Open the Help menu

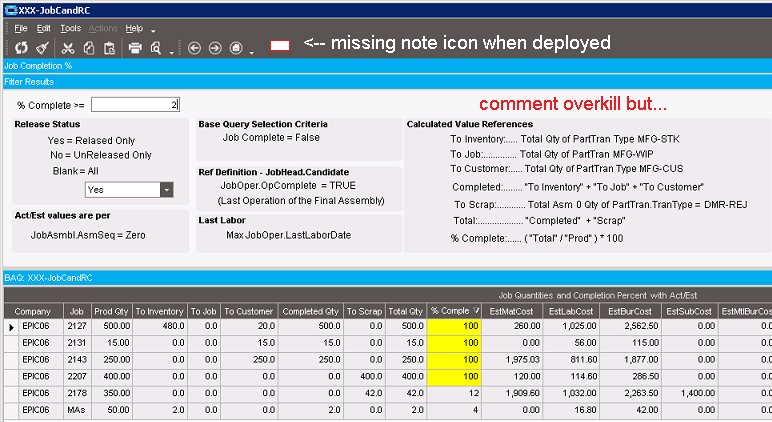pyautogui.click(x=134, y=29)
